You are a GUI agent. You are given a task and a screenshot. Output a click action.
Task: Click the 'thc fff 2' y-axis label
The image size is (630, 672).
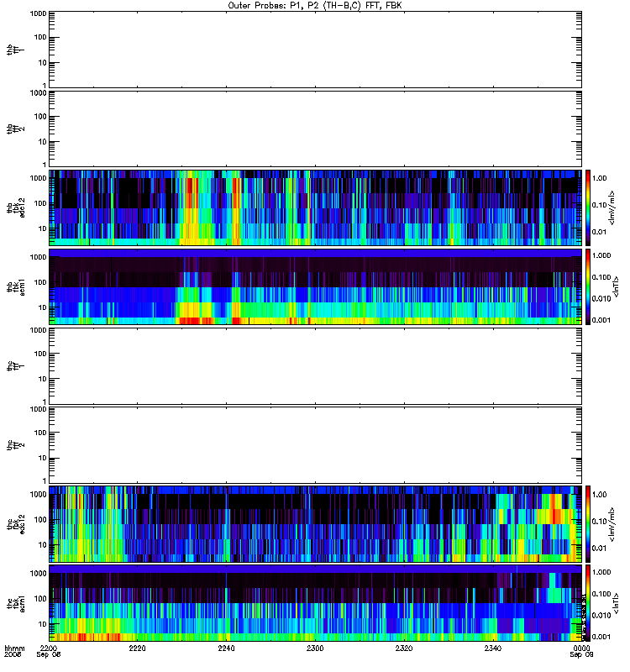(x=15, y=445)
